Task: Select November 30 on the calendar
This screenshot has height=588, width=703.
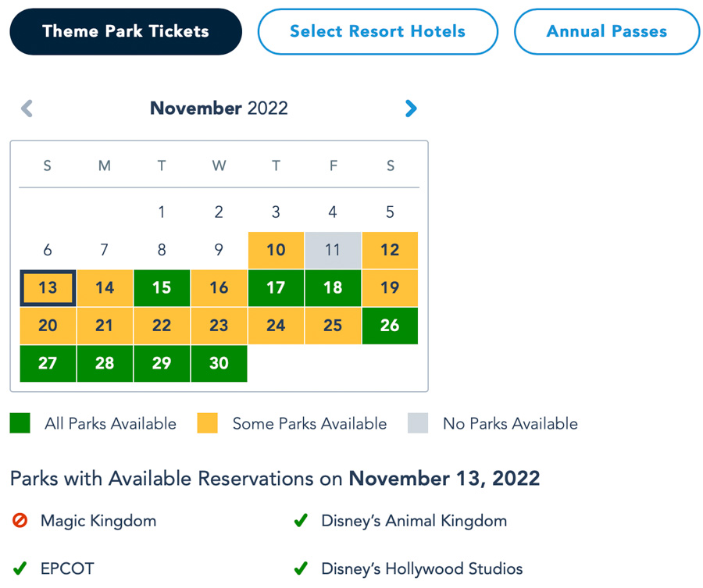Action: tap(219, 363)
